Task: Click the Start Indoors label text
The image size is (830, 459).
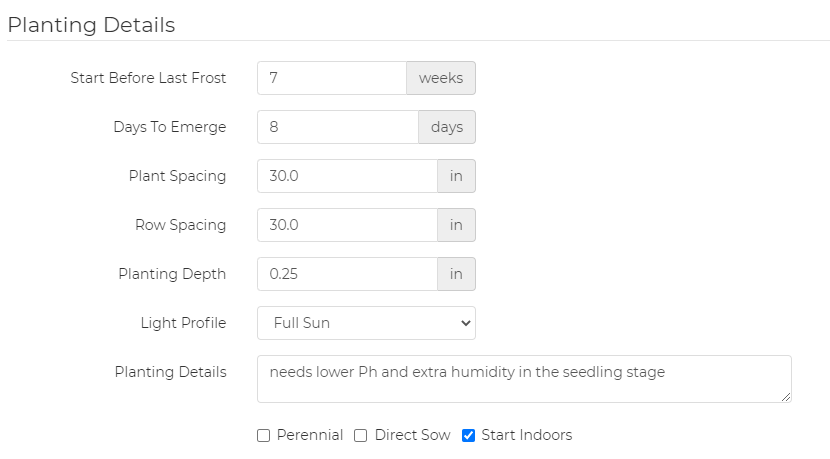Action: [x=526, y=435]
